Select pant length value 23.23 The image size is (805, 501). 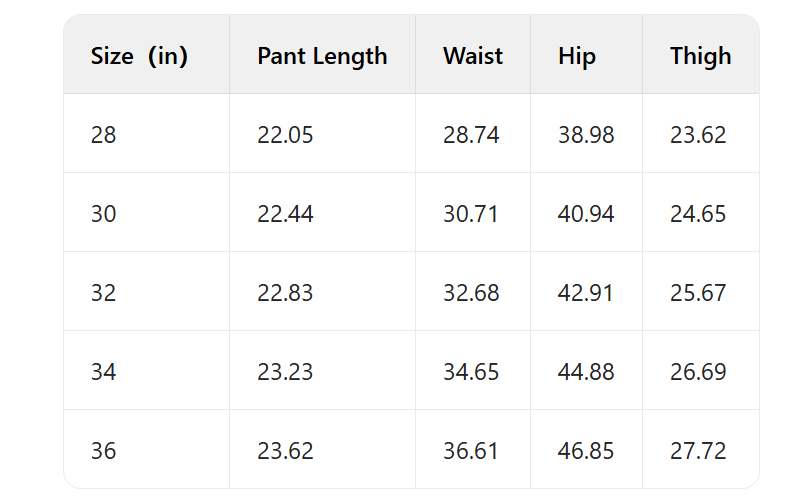[285, 372]
